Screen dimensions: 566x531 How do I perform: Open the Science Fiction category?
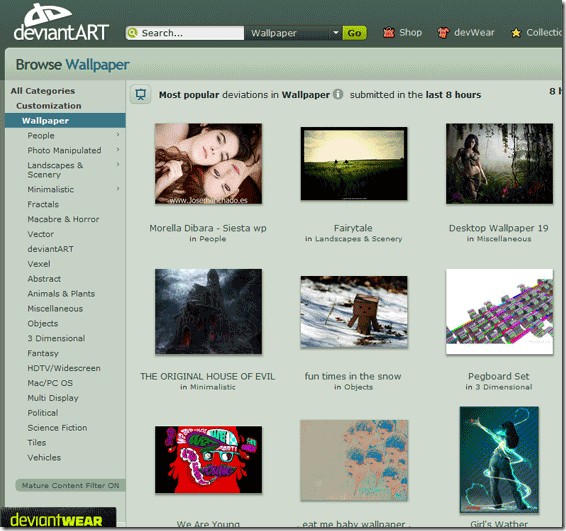pos(57,428)
